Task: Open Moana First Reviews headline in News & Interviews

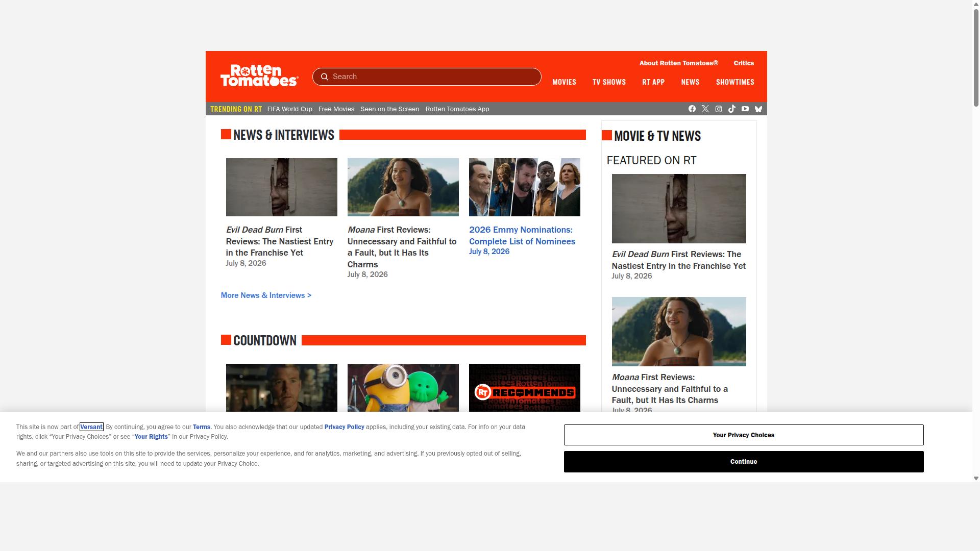Action: [402, 247]
